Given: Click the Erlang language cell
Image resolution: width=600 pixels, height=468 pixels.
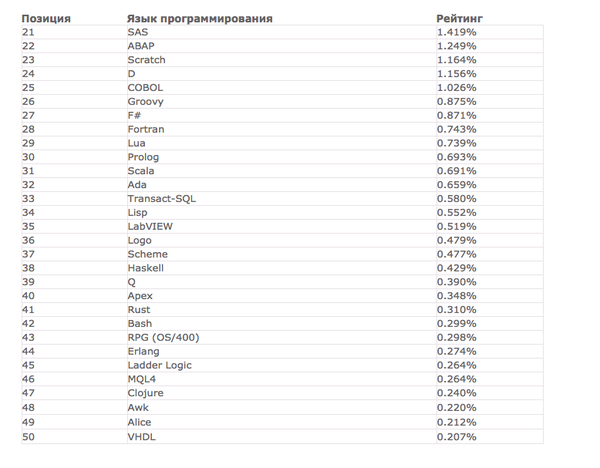Looking at the screenshot, I should click(x=144, y=352).
